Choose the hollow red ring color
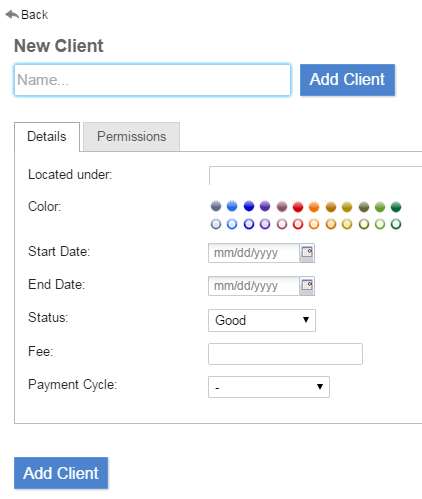The height and width of the screenshot is (499, 422). [x=298, y=224]
